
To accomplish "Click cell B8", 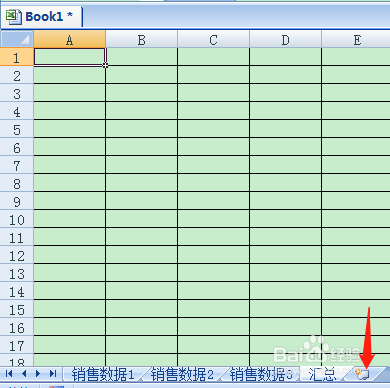I will click(141, 183).
